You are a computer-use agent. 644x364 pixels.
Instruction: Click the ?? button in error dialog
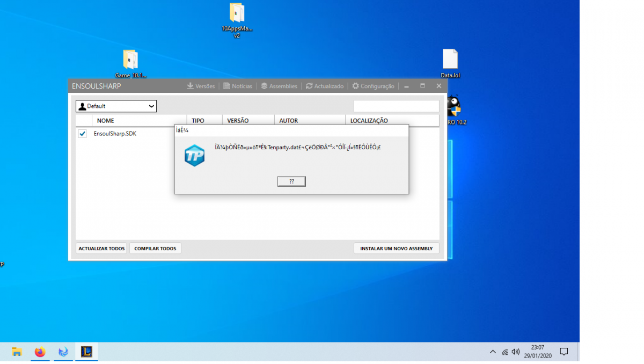(291, 181)
